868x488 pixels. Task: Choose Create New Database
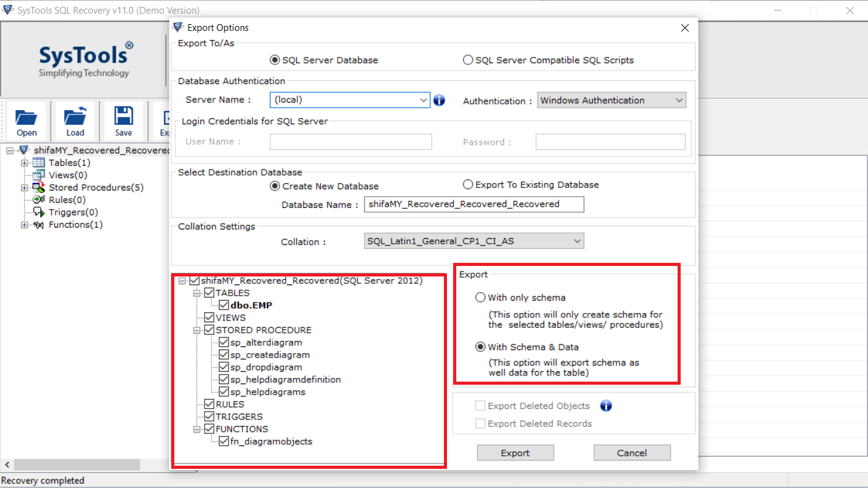(275, 186)
